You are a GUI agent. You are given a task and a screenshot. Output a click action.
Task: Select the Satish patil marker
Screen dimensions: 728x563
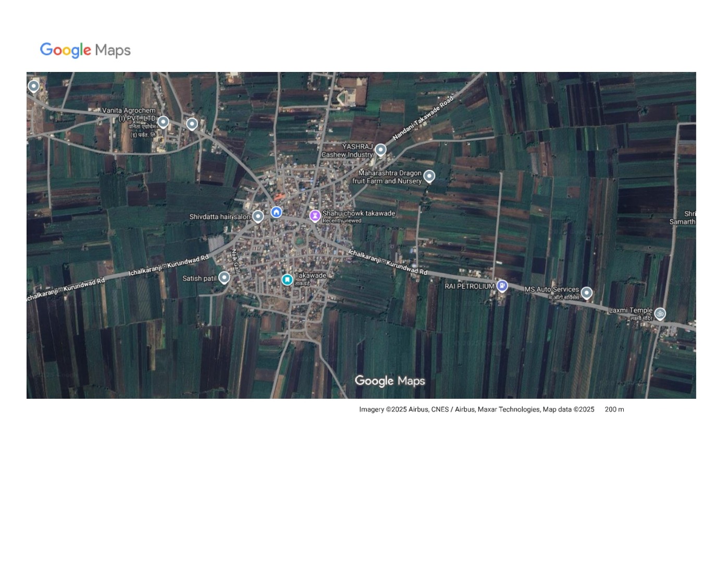point(224,277)
